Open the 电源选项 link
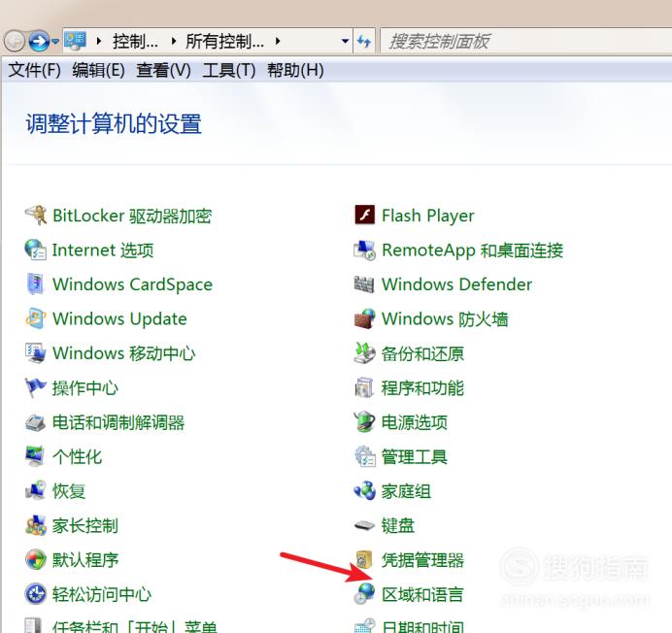Screen dimensions: 672x633 [x=415, y=422]
